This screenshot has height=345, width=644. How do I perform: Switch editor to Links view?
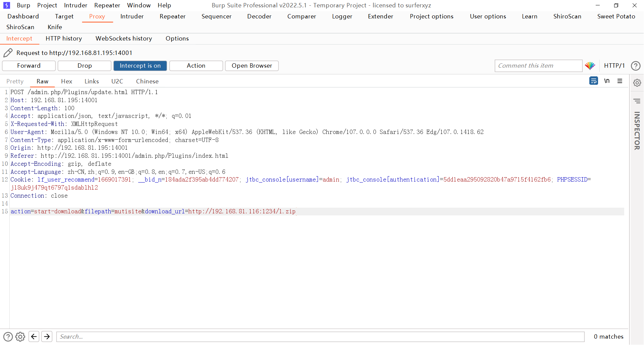pyautogui.click(x=92, y=81)
